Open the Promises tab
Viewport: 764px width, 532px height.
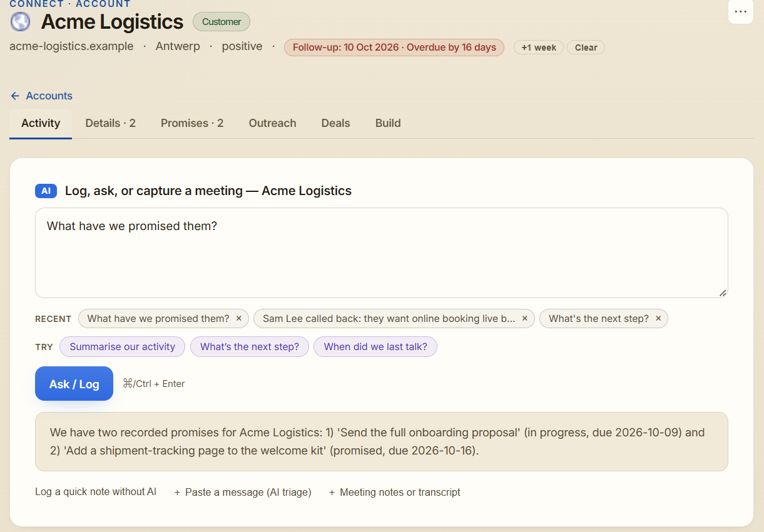[192, 123]
